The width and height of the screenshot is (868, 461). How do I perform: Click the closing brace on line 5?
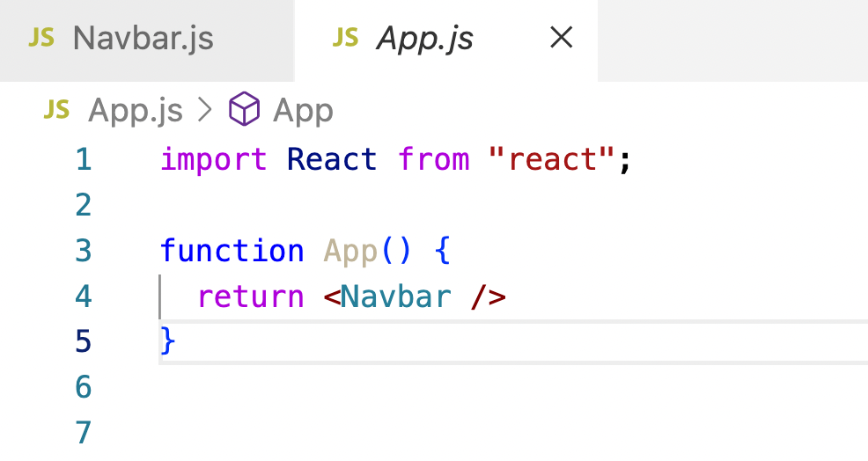coord(168,340)
